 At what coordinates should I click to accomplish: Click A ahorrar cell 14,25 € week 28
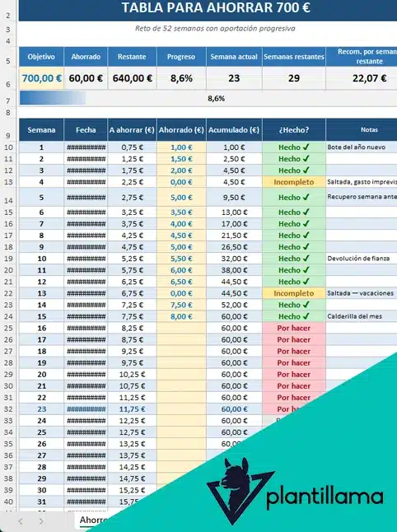[132, 467]
